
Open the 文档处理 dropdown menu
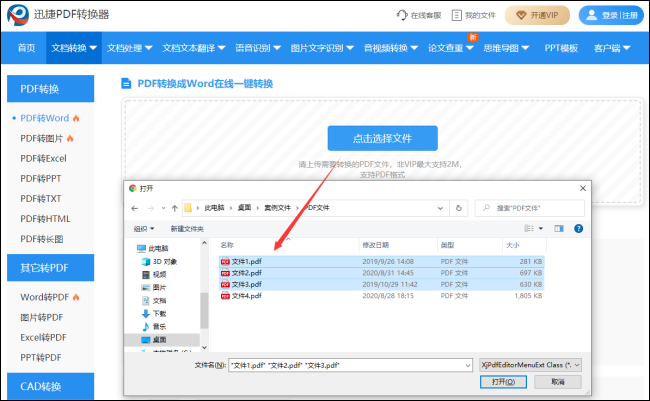click(x=129, y=48)
